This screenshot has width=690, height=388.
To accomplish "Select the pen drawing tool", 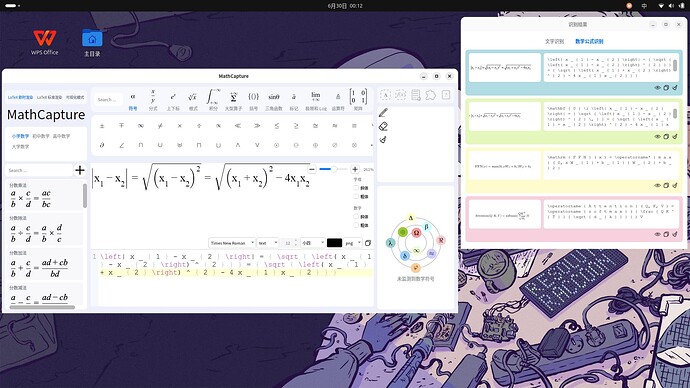I will point(383,113).
